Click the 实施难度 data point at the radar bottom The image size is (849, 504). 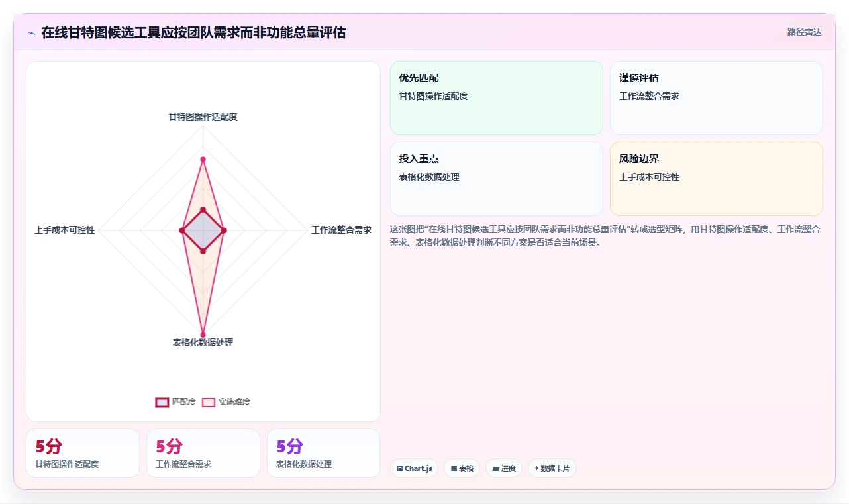click(203, 334)
